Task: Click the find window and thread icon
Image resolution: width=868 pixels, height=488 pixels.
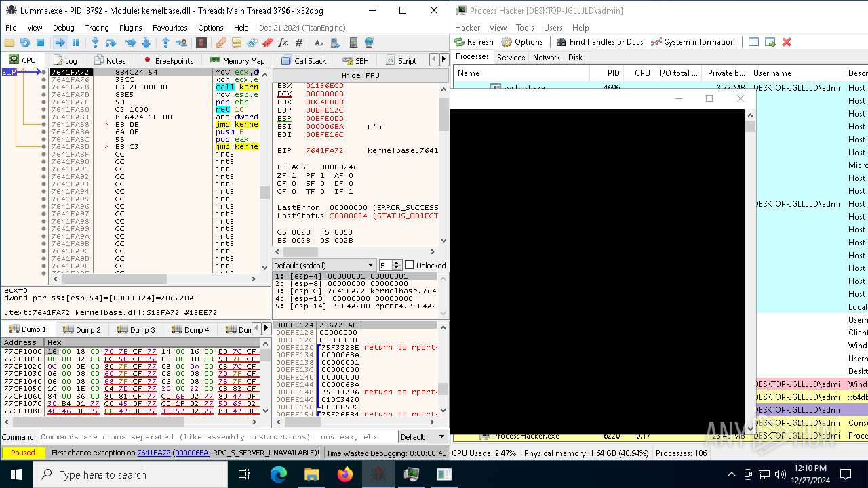Action: [x=770, y=42]
